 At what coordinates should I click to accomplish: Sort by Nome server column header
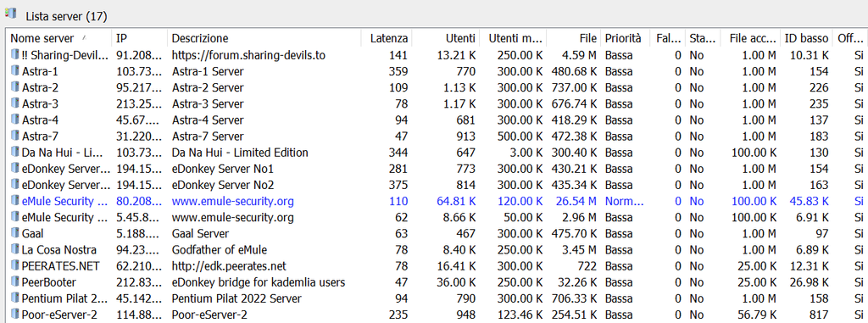coord(58,38)
